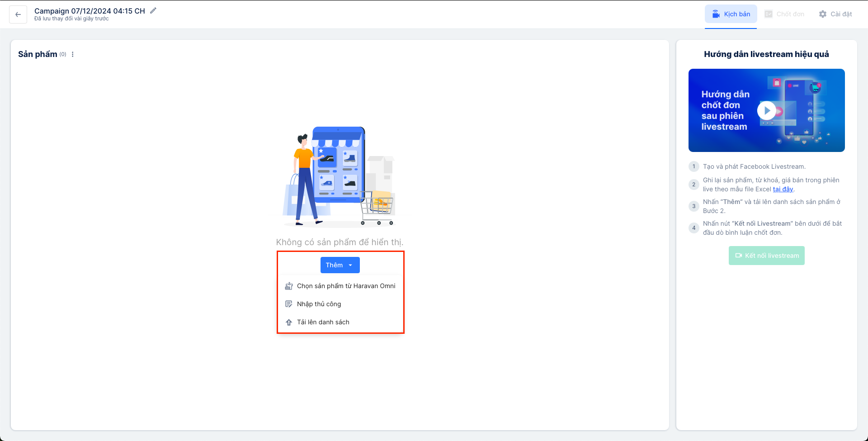Switch to the Chốt đơn tab
Viewport: 868px width, 441px height.
coord(784,14)
